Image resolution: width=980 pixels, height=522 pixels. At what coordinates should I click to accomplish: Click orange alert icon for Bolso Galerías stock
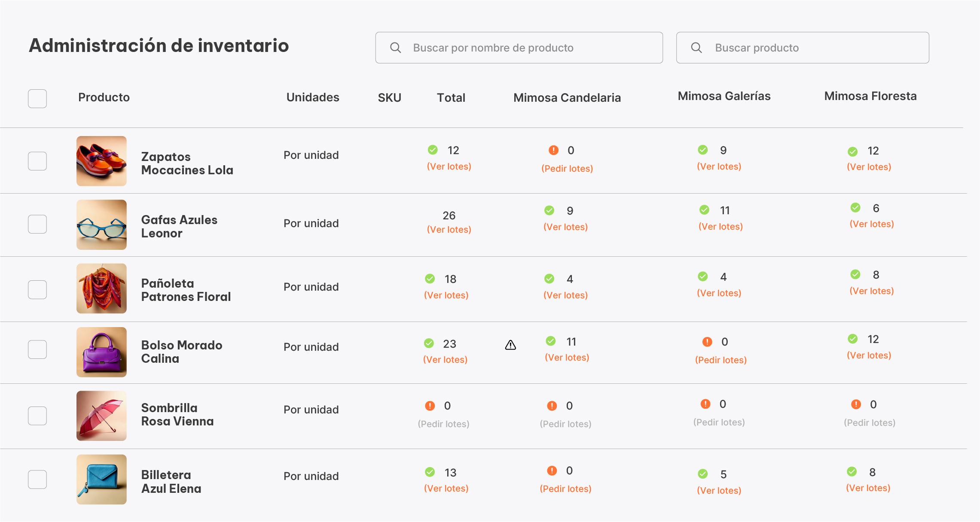coord(707,342)
